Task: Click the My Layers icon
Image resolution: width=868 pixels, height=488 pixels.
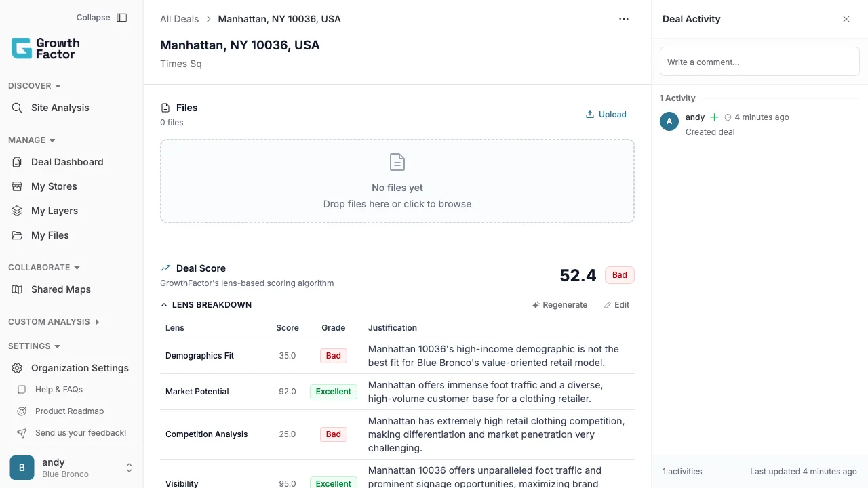Action: pyautogui.click(x=16, y=211)
